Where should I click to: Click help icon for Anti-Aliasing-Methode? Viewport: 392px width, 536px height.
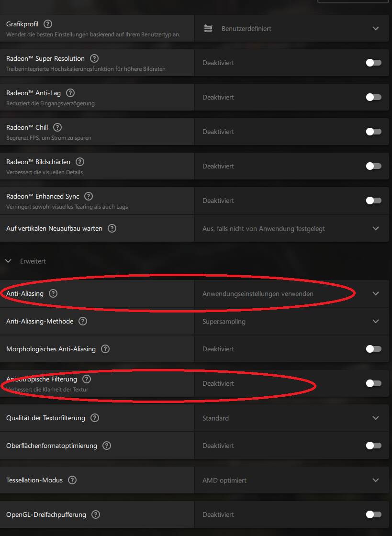coord(83,321)
